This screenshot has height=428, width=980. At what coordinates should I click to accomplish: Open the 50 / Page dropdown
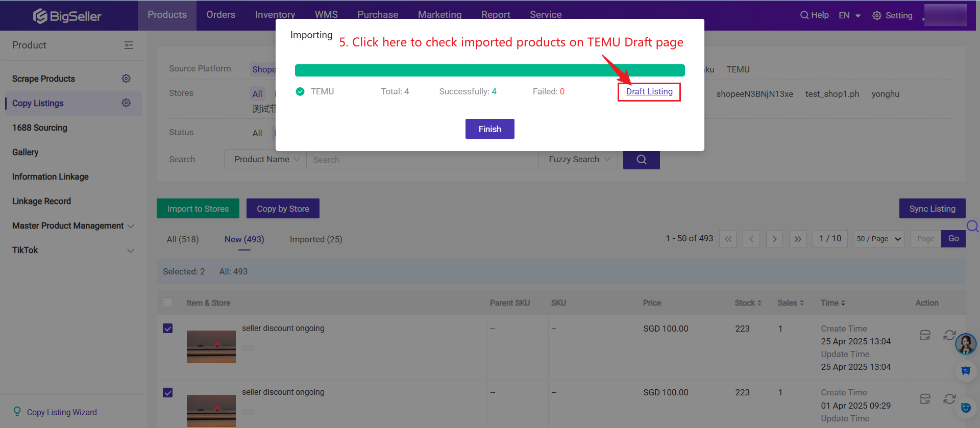(x=879, y=239)
